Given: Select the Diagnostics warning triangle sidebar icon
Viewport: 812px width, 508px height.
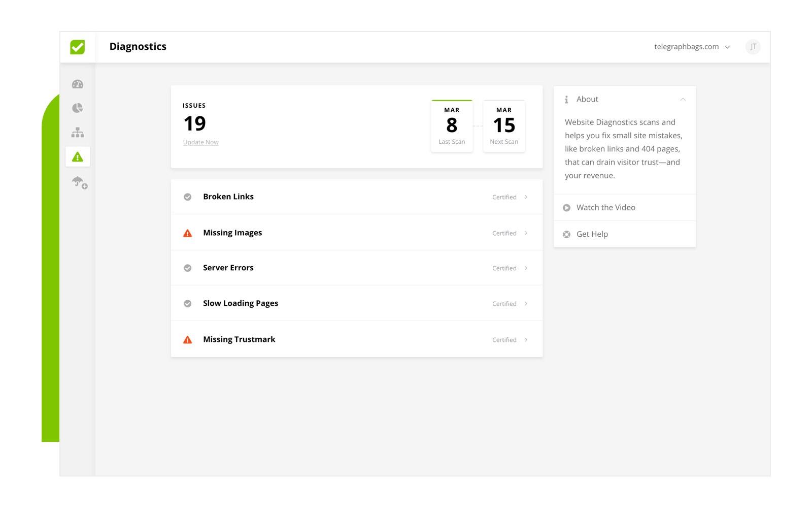Looking at the screenshot, I should [78, 157].
